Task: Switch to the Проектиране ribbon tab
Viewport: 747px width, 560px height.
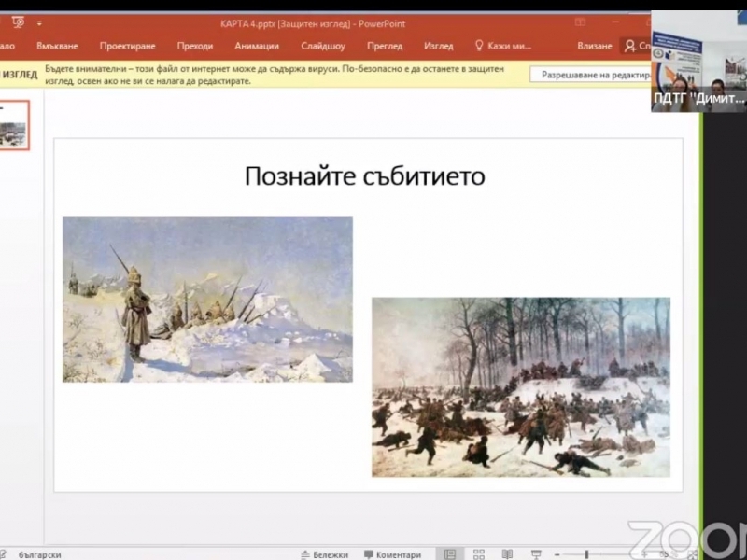Action: [127, 46]
